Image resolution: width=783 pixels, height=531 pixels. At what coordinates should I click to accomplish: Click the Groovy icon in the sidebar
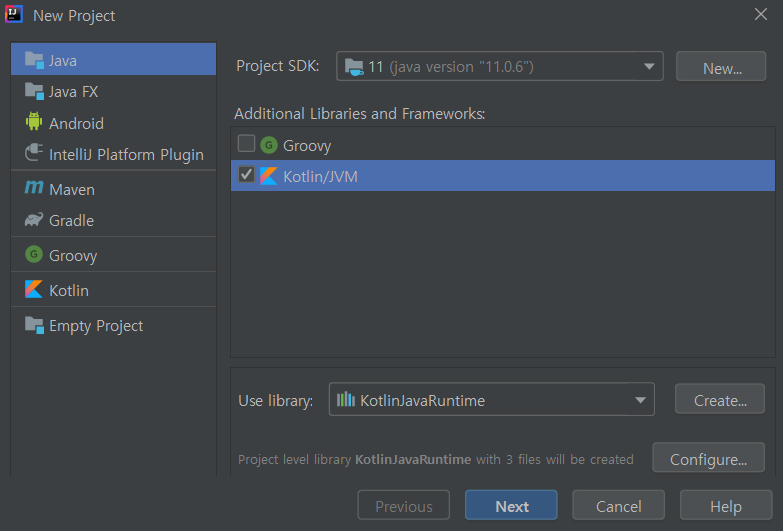(x=34, y=254)
